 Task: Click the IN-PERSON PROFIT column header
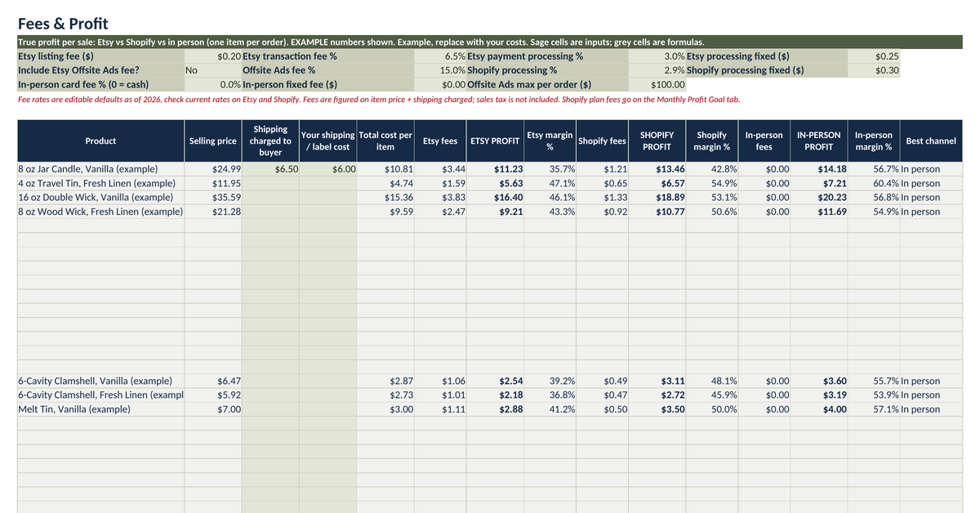(x=819, y=141)
